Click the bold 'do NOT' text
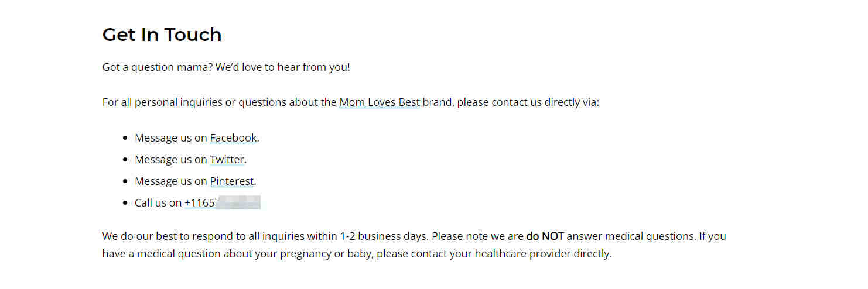Screen dimensions: 868x289 (x=545, y=236)
